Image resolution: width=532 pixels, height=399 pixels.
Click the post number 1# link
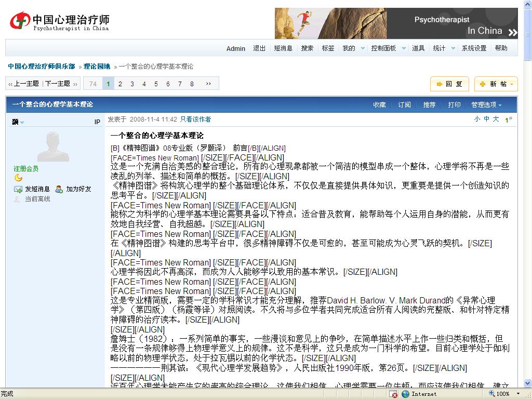click(x=508, y=119)
